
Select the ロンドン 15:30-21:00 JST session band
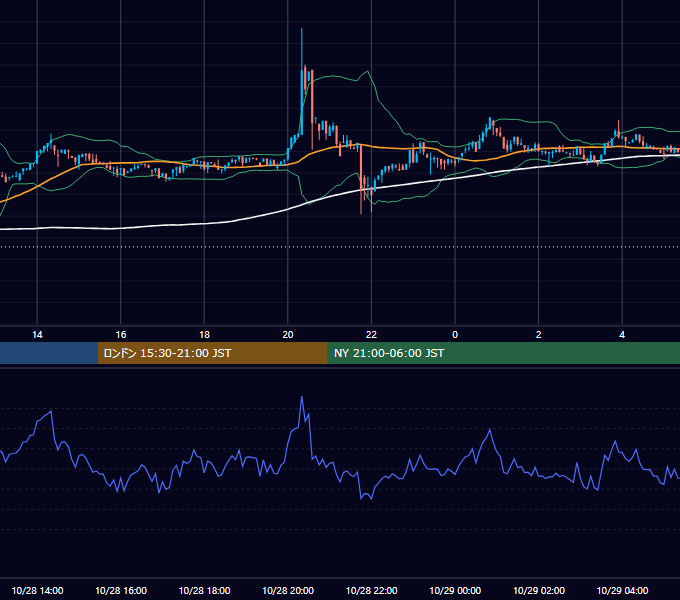click(212, 353)
